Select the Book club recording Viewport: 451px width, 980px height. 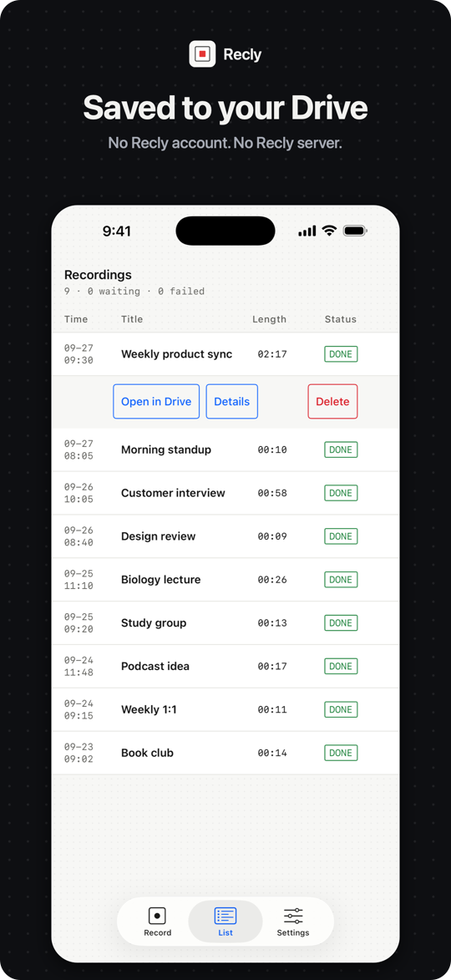coord(225,753)
